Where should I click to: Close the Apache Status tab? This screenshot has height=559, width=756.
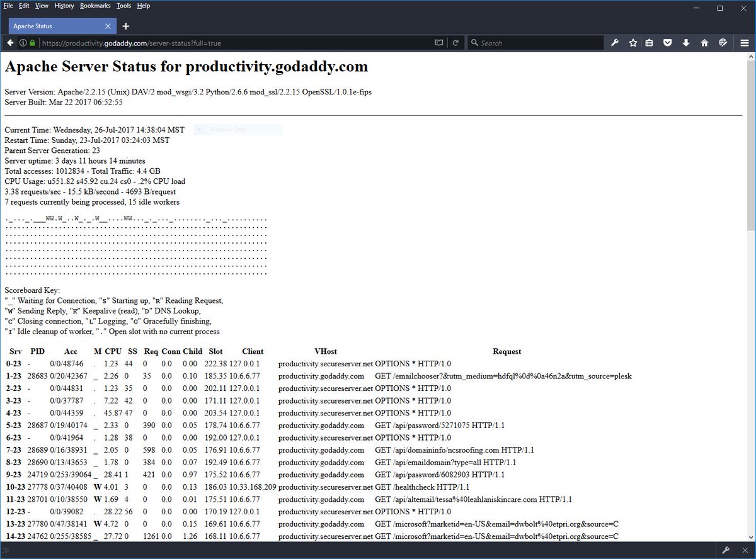click(108, 26)
